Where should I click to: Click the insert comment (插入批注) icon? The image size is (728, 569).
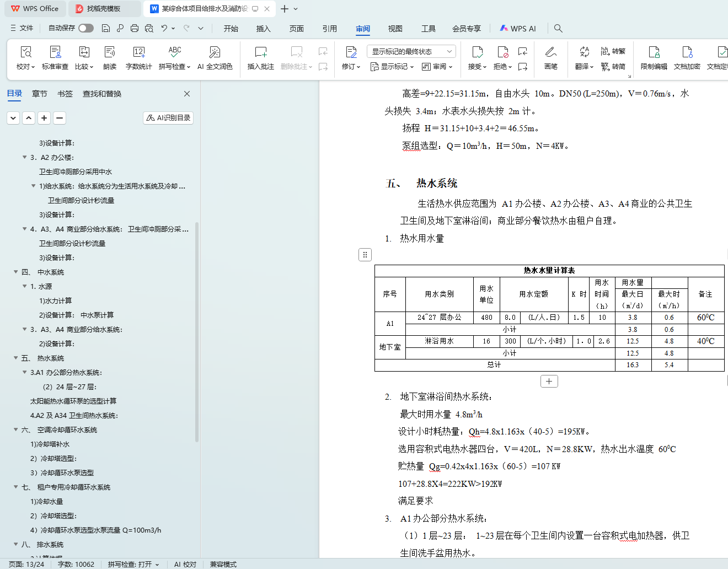click(260, 52)
